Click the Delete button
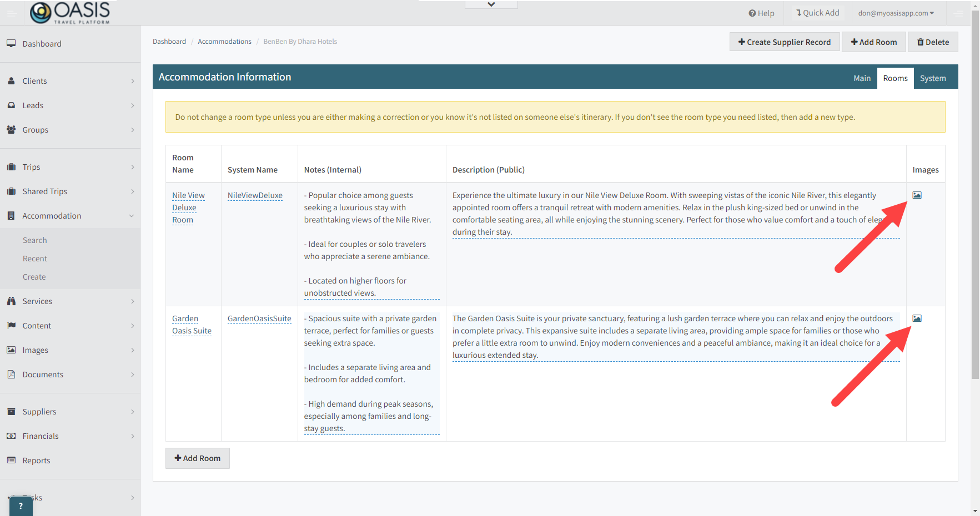 [x=933, y=42]
